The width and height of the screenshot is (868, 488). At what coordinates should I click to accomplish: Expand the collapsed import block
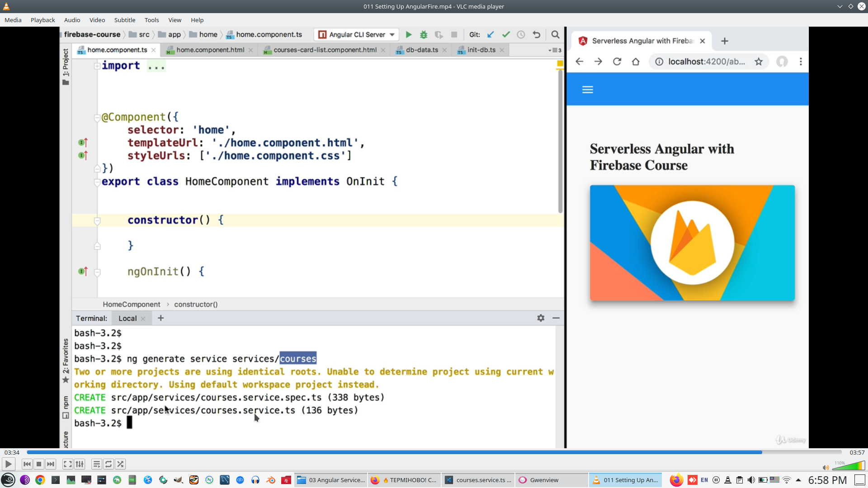[97, 66]
